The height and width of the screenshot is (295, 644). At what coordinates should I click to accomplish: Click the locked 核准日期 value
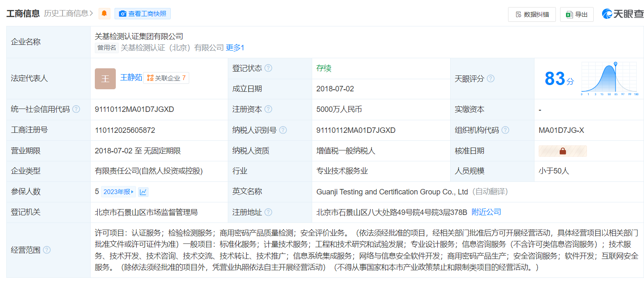(563, 151)
